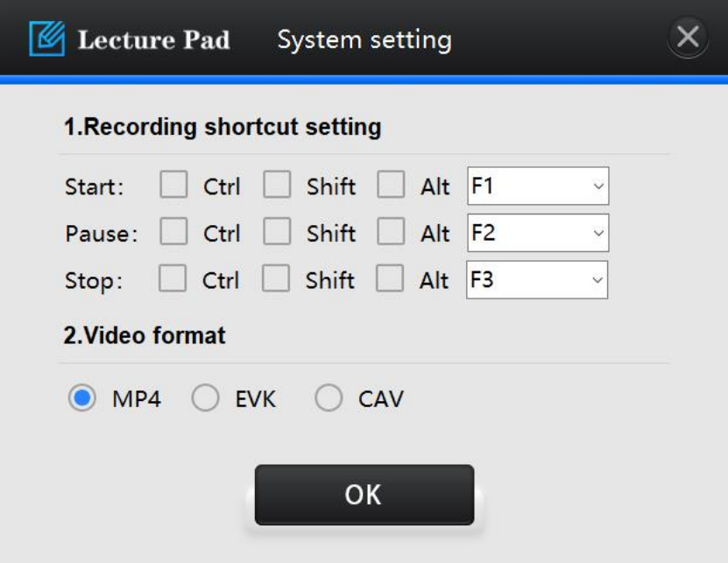Image resolution: width=728 pixels, height=563 pixels.
Task: Click the 'Start:' row label
Action: click(x=95, y=186)
